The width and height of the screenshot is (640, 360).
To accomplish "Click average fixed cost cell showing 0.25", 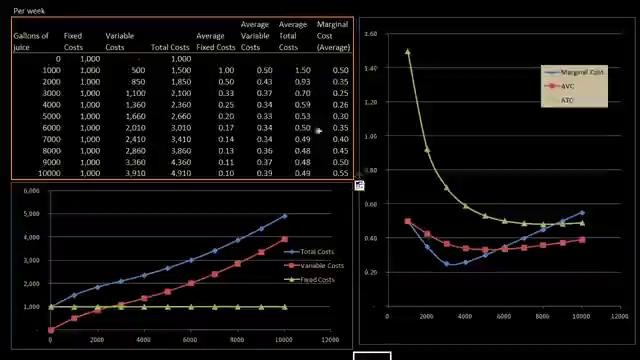I will pos(226,105).
